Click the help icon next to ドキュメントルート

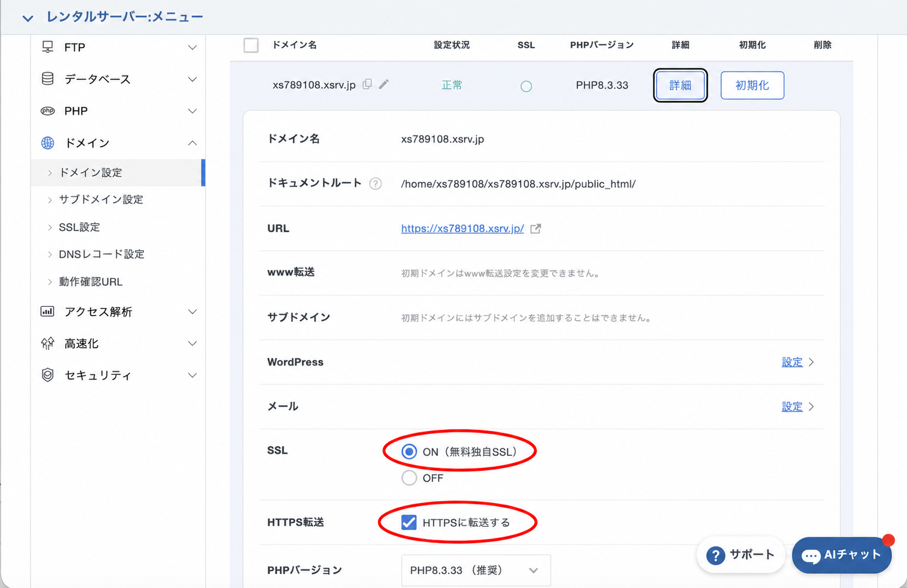click(376, 184)
